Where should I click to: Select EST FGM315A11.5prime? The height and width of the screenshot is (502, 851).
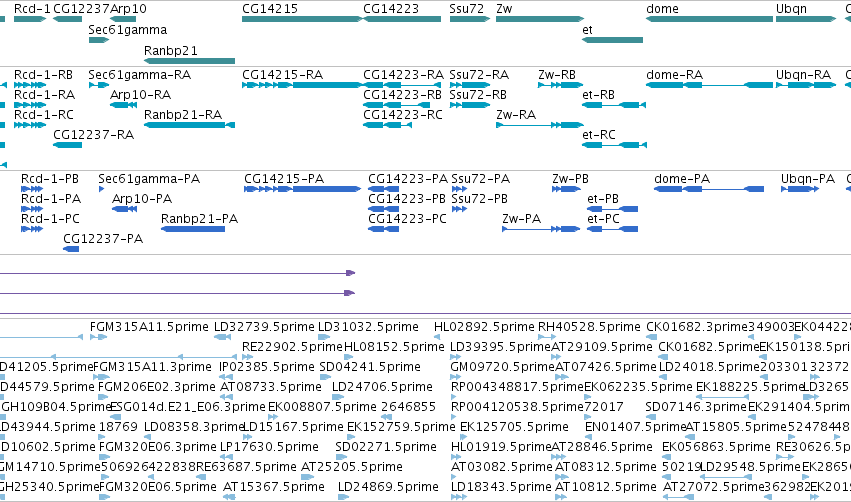point(149,327)
